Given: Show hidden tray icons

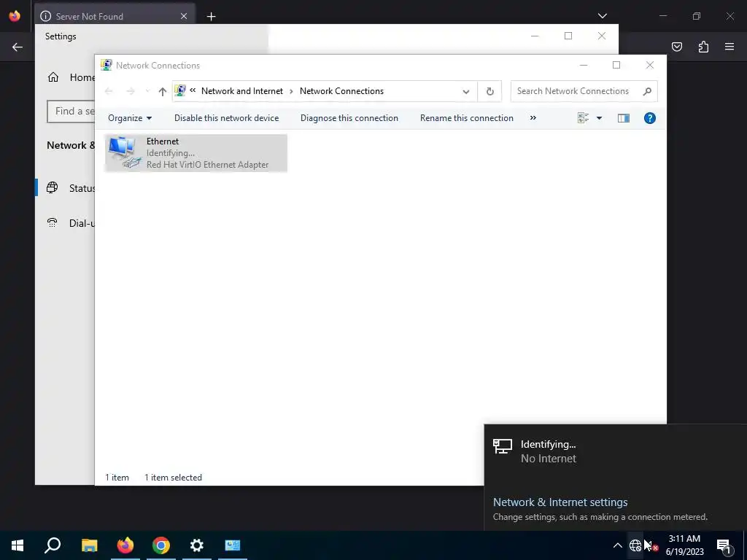Looking at the screenshot, I should (617, 545).
